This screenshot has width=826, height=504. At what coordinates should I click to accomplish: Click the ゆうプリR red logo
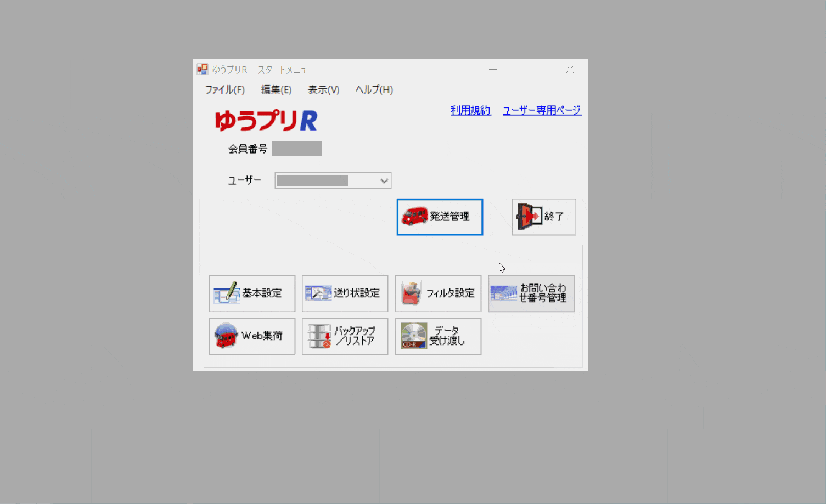click(266, 121)
